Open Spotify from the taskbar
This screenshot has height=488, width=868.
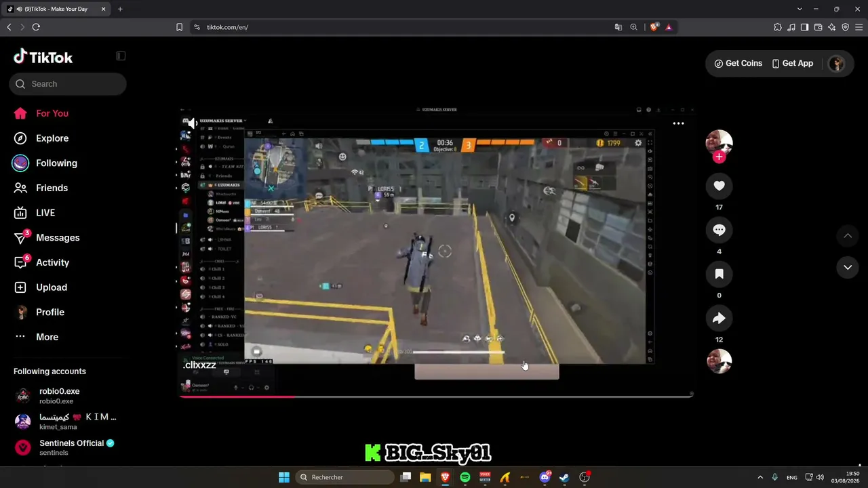coord(465,477)
